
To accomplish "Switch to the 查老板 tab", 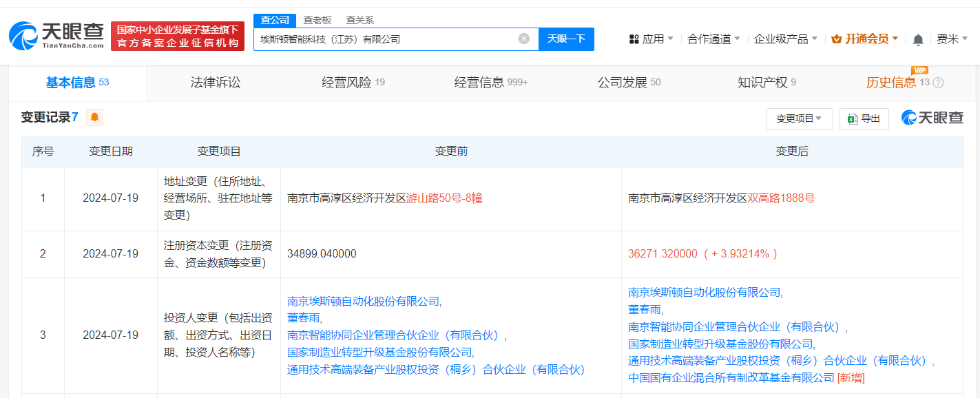I will pyautogui.click(x=316, y=20).
